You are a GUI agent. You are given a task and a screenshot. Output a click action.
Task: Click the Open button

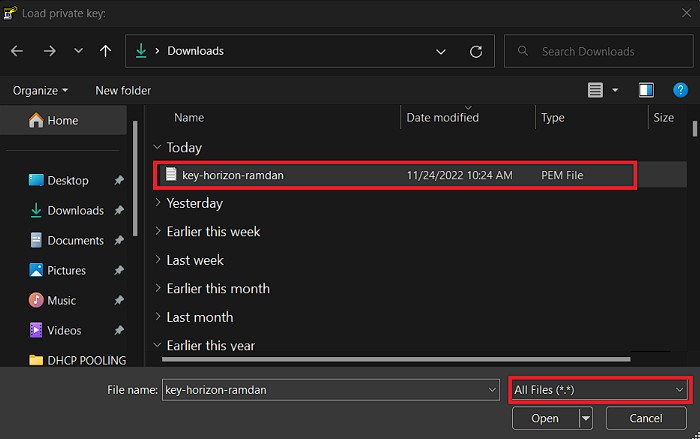(x=545, y=418)
